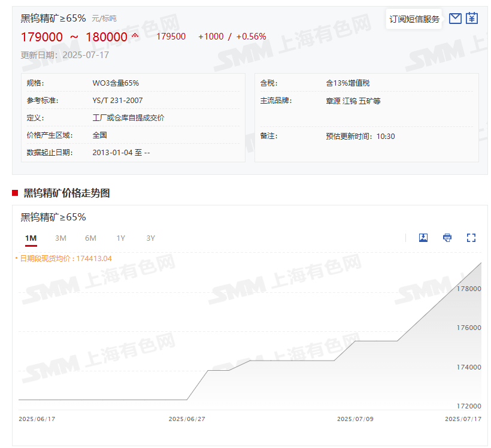Click the 2025/06/27 date on chart axis
Image resolution: width=491 pixels, height=448 pixels.
click(x=187, y=419)
